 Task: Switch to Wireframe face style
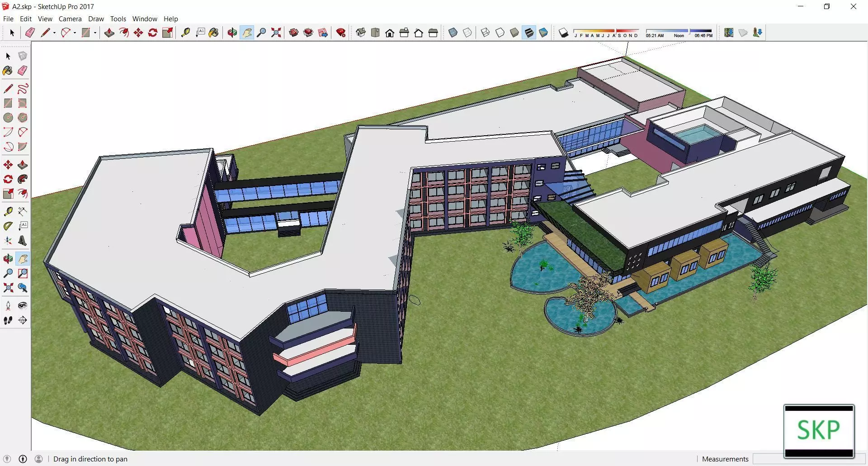pos(486,33)
